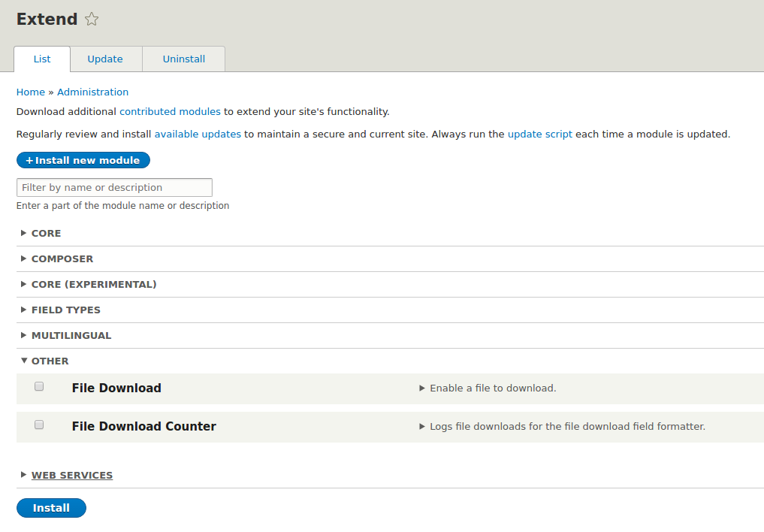Click the star icon beside the Extend heading
Image resolution: width=764 pixels, height=532 pixels.
pyautogui.click(x=91, y=20)
